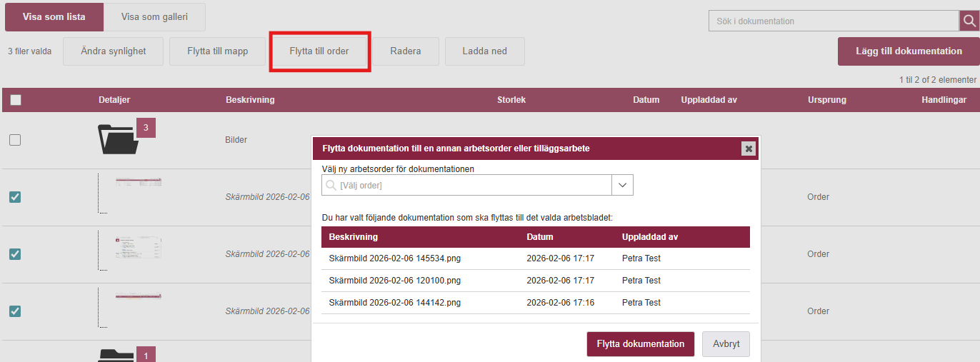Image resolution: width=980 pixels, height=362 pixels.
Task: Click the Radera button
Action: point(406,51)
